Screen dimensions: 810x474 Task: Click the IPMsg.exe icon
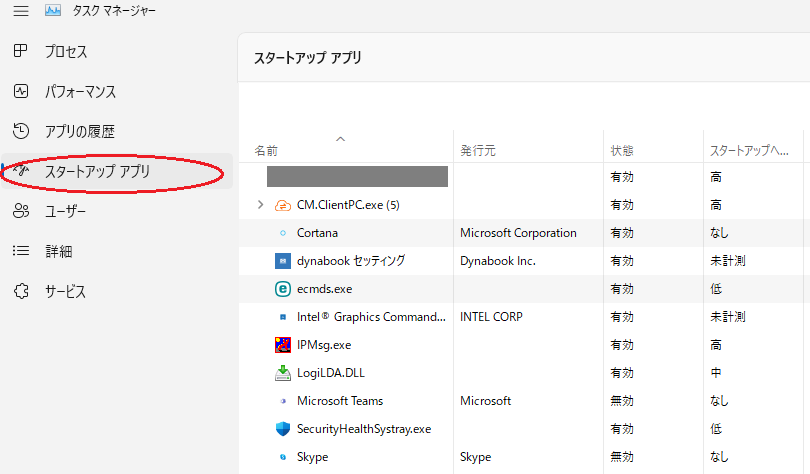283,345
